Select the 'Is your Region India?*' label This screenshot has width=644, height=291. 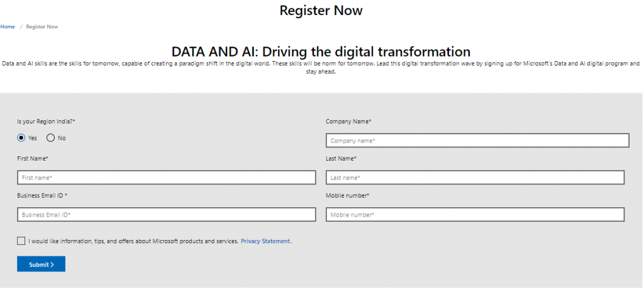[46, 122]
